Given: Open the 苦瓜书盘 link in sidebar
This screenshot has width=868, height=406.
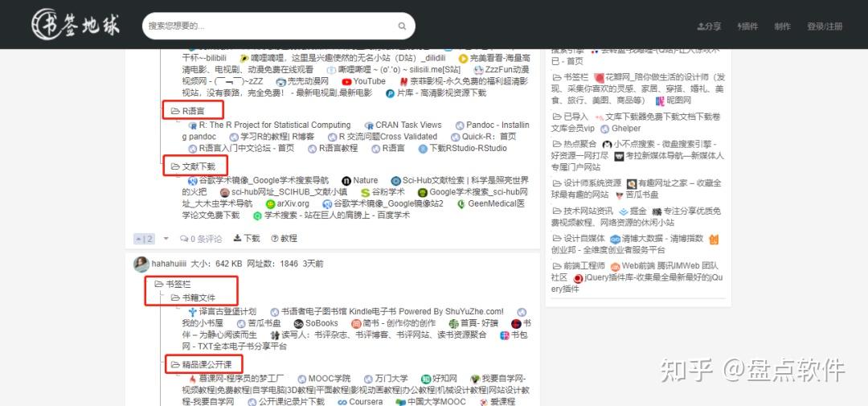Looking at the screenshot, I should tap(642, 195).
